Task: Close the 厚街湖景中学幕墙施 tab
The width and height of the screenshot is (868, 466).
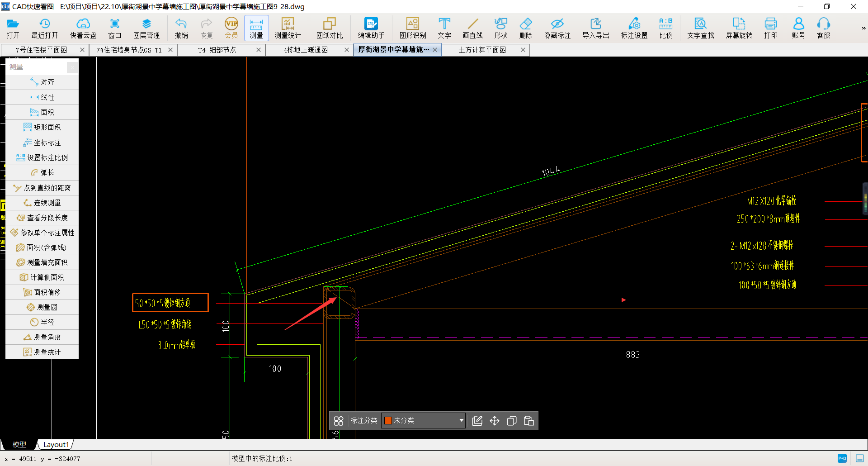Action: pos(435,50)
